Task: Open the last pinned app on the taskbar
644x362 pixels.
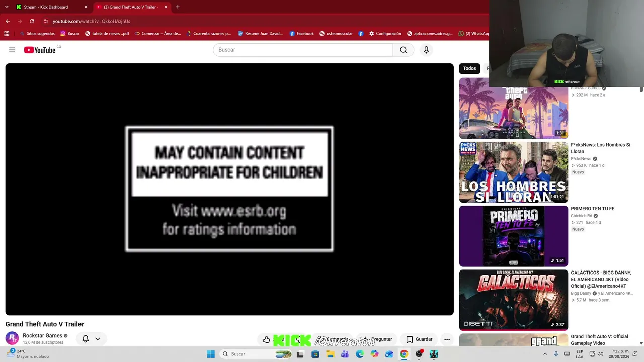Action: [x=434, y=354]
